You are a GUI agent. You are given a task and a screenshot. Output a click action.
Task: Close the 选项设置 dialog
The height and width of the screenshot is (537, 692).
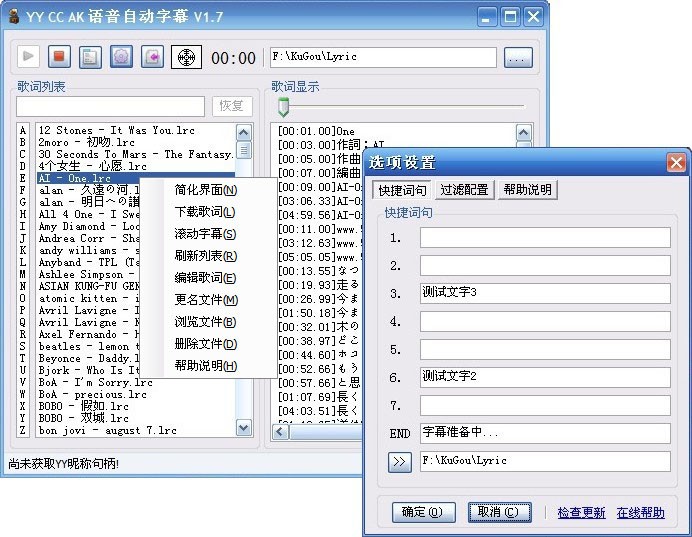(x=676, y=162)
